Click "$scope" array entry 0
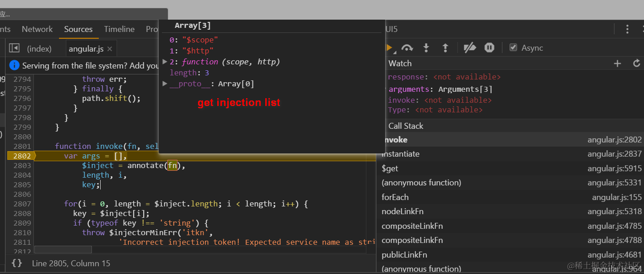 tap(193, 40)
